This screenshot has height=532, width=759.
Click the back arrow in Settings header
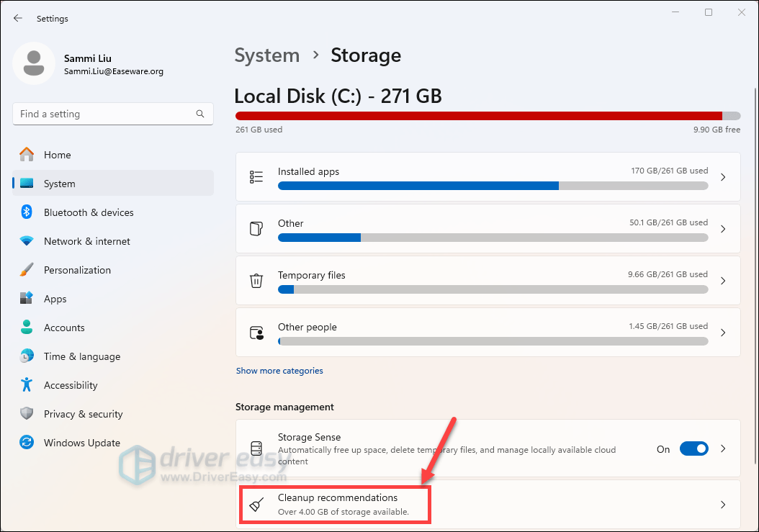click(18, 18)
